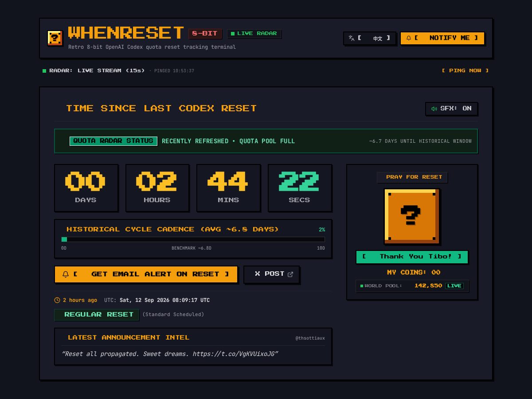The image size is (532, 399).
Task: Click Ping Now to refresh radar
Action: click(x=465, y=70)
